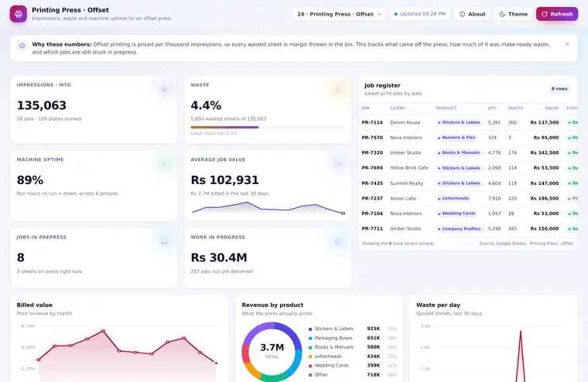Click Yellow Brick Cafe client name
588x382 pixels.
click(409, 168)
